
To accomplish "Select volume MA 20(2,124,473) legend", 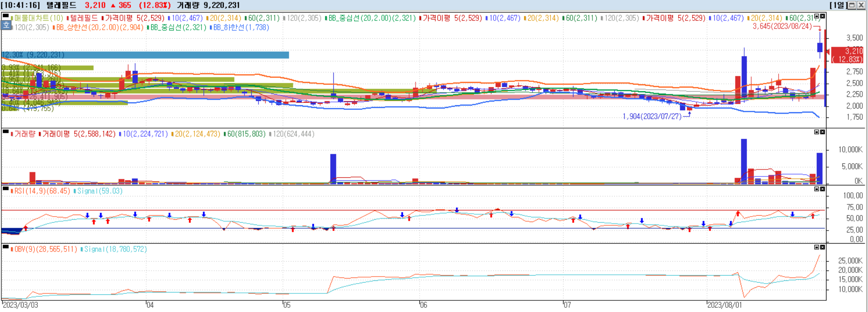I will tap(197, 134).
